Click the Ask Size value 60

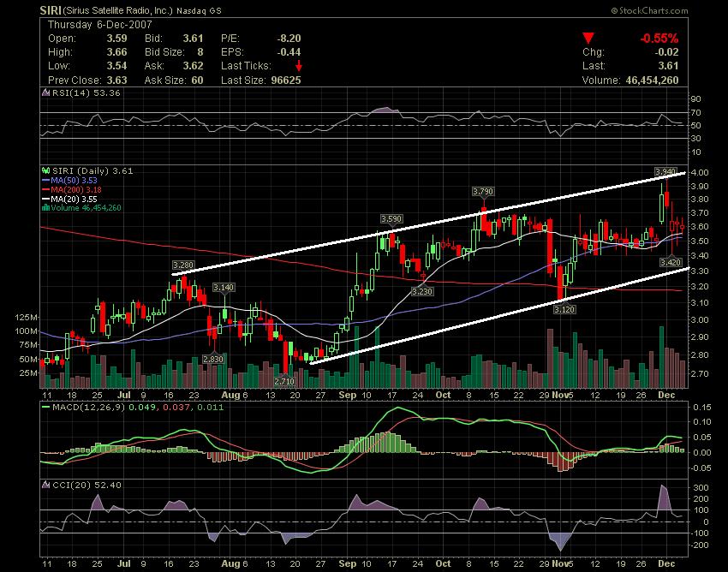197,80
